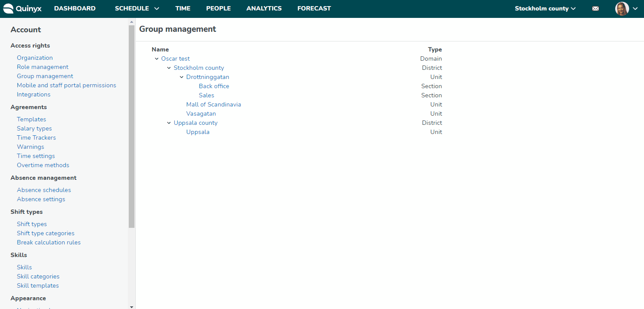Click the Quinyx logo
The width and height of the screenshot is (644, 309).
[x=22, y=8]
